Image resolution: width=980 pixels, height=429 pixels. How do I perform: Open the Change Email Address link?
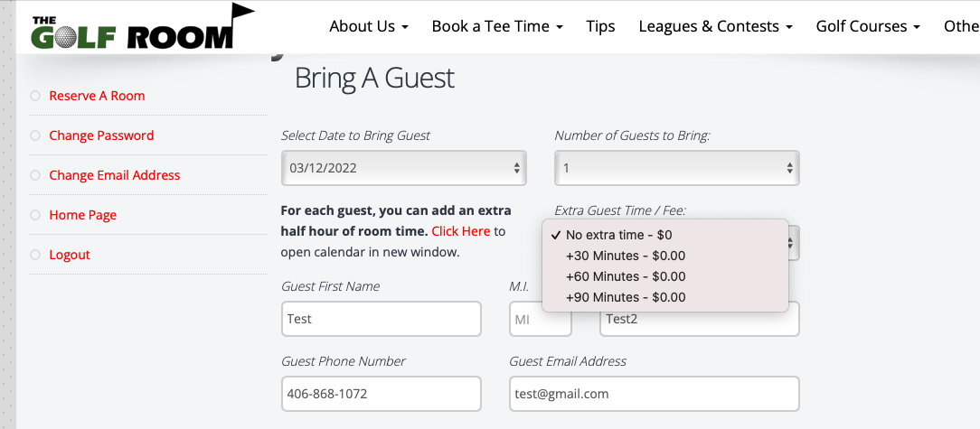pos(115,175)
